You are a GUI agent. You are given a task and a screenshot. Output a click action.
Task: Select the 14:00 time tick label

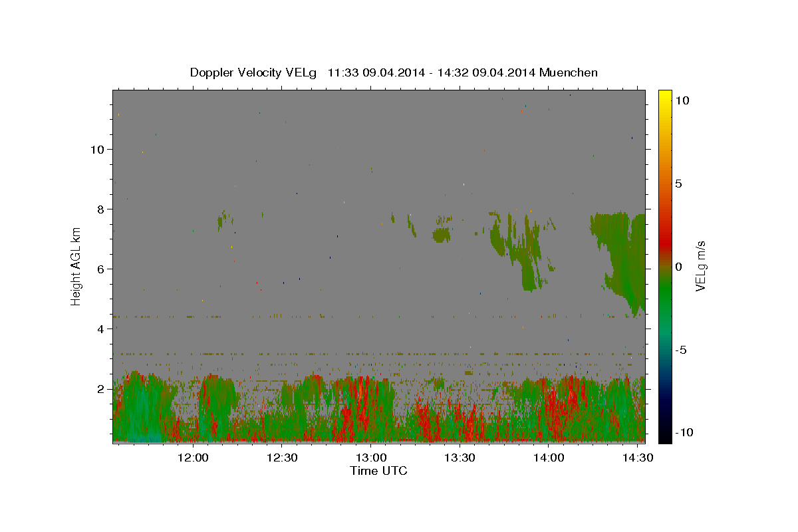(x=549, y=458)
